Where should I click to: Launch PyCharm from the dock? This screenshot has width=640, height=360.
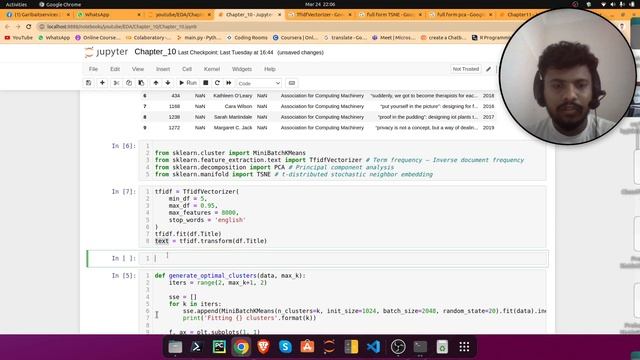click(219, 347)
